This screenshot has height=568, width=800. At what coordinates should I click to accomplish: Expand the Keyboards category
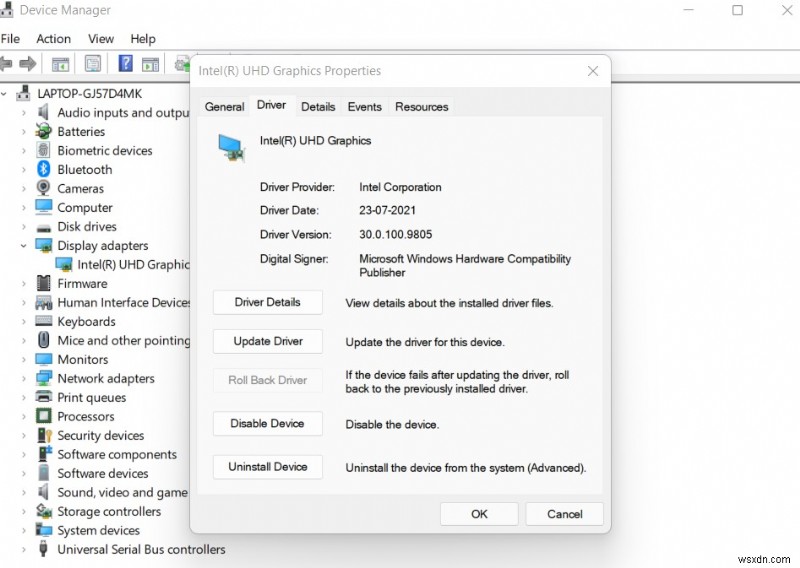tap(23, 322)
